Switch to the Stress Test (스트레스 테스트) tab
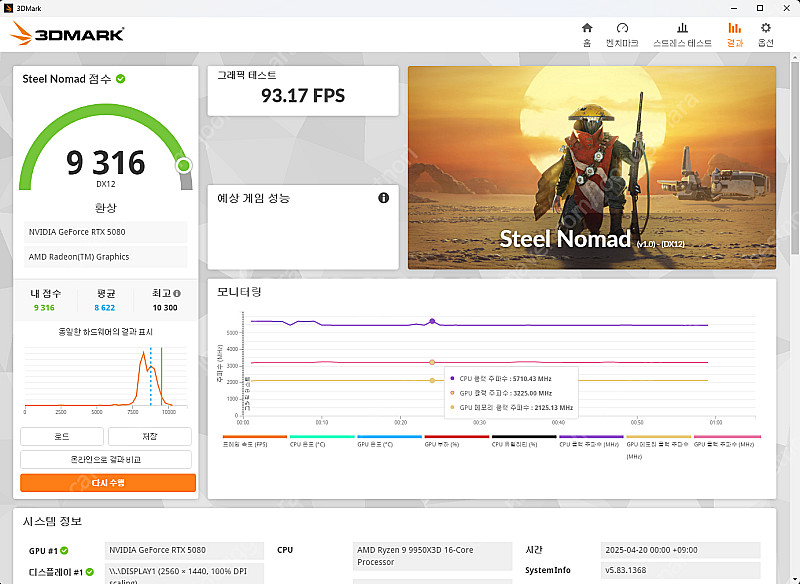The height and width of the screenshot is (584, 800). 682,35
